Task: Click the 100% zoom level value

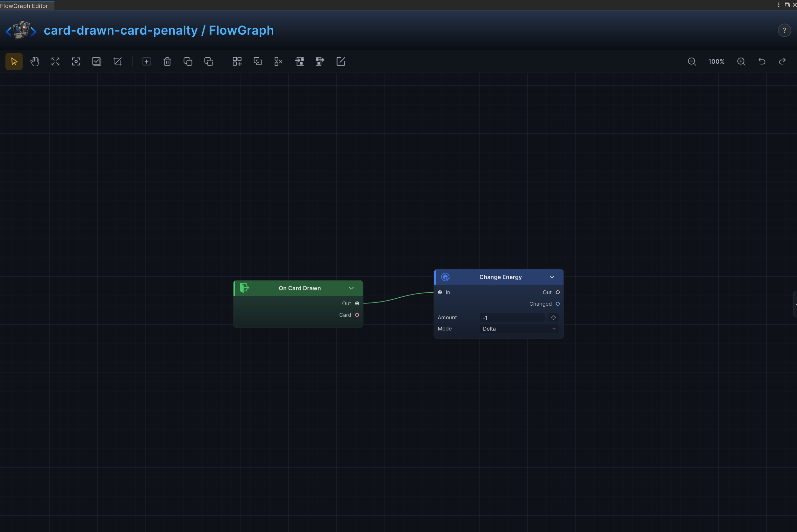Action: (x=716, y=61)
